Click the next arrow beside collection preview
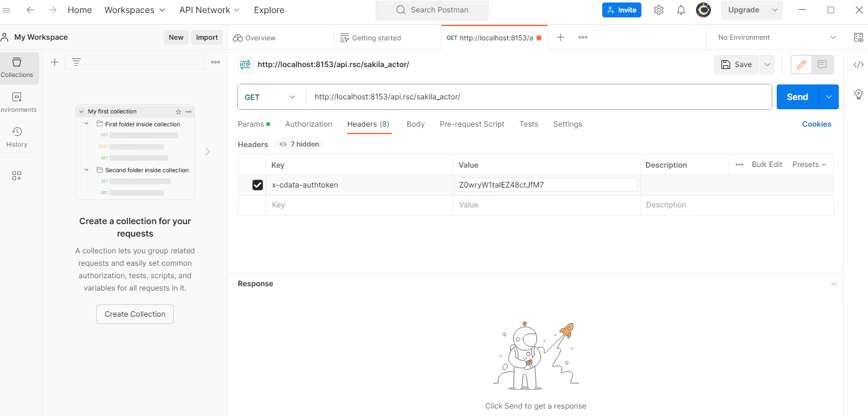Screen dimensions: 868x416 [x=207, y=151]
